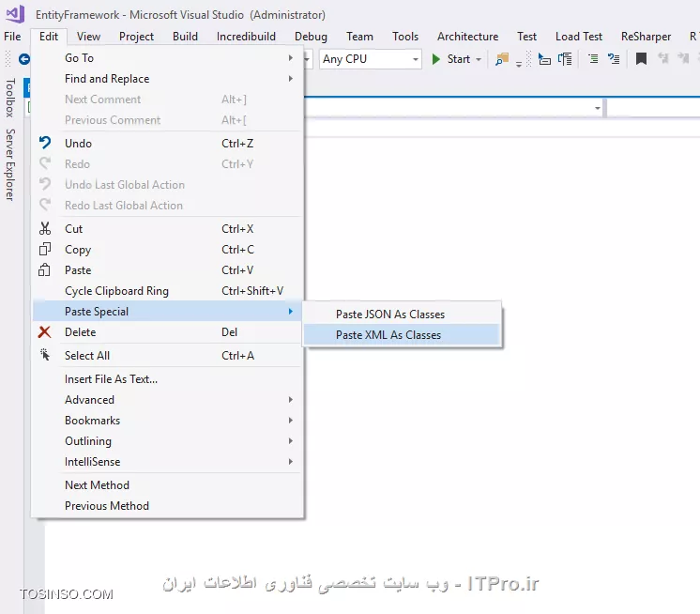Image resolution: width=700 pixels, height=614 pixels.
Task: Click the Find in Files folder icon
Action: pos(502,59)
